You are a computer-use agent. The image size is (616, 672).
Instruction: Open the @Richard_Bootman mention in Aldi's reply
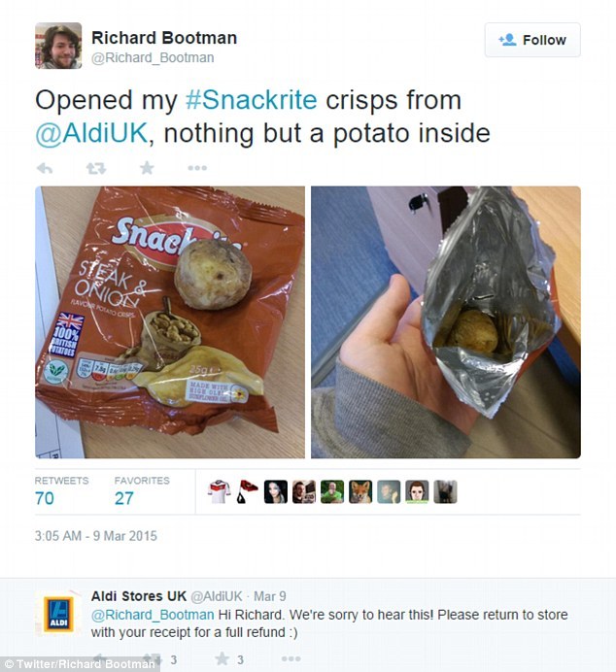(x=153, y=615)
